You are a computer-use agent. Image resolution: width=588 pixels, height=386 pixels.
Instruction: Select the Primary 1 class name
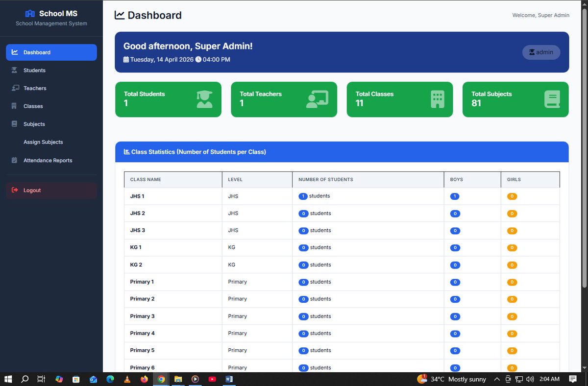(142, 282)
